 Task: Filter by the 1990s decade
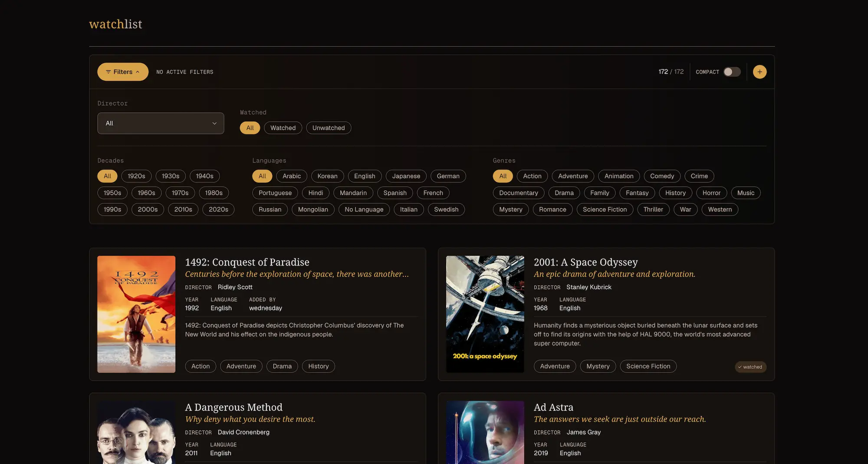click(112, 209)
